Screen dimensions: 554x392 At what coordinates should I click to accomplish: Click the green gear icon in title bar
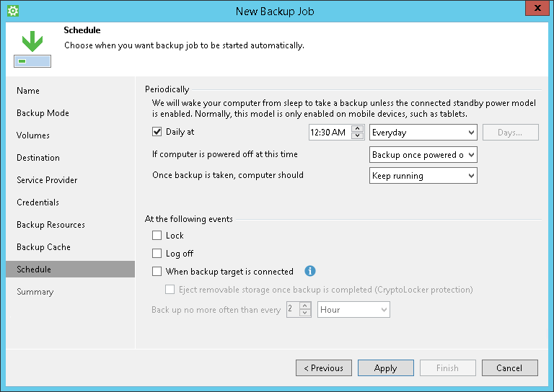pyautogui.click(x=13, y=11)
